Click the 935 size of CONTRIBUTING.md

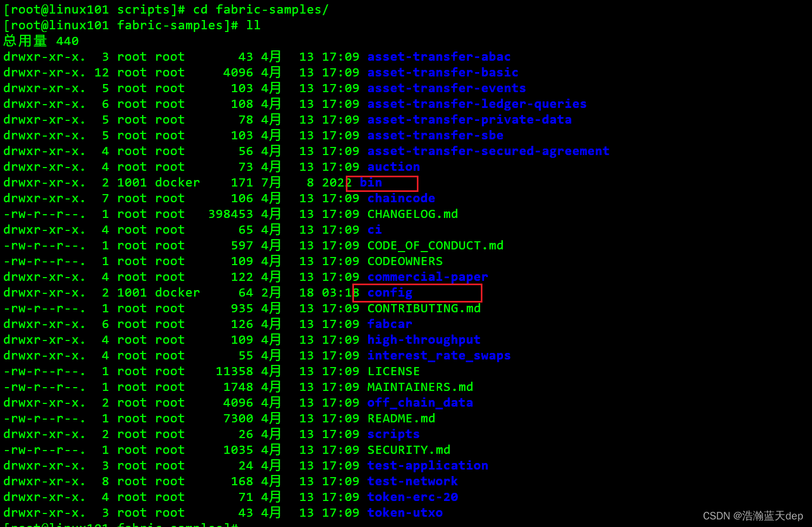pyautogui.click(x=242, y=309)
